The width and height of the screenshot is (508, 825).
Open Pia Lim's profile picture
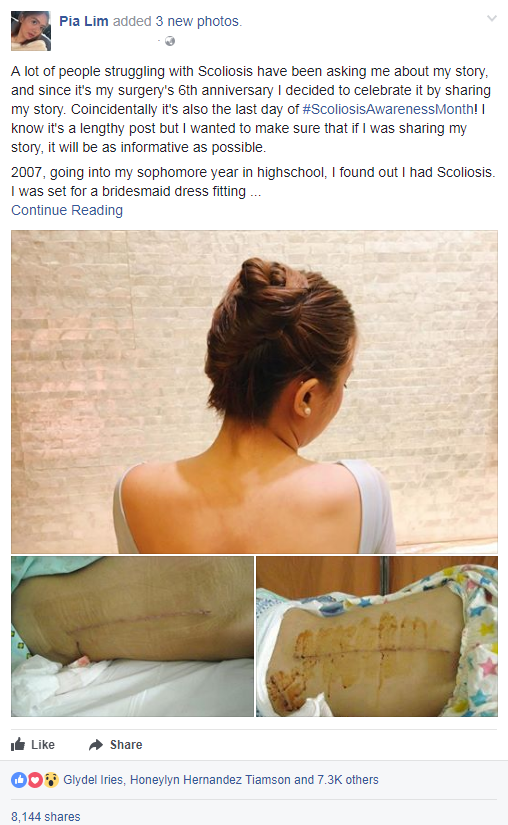pos(31,31)
